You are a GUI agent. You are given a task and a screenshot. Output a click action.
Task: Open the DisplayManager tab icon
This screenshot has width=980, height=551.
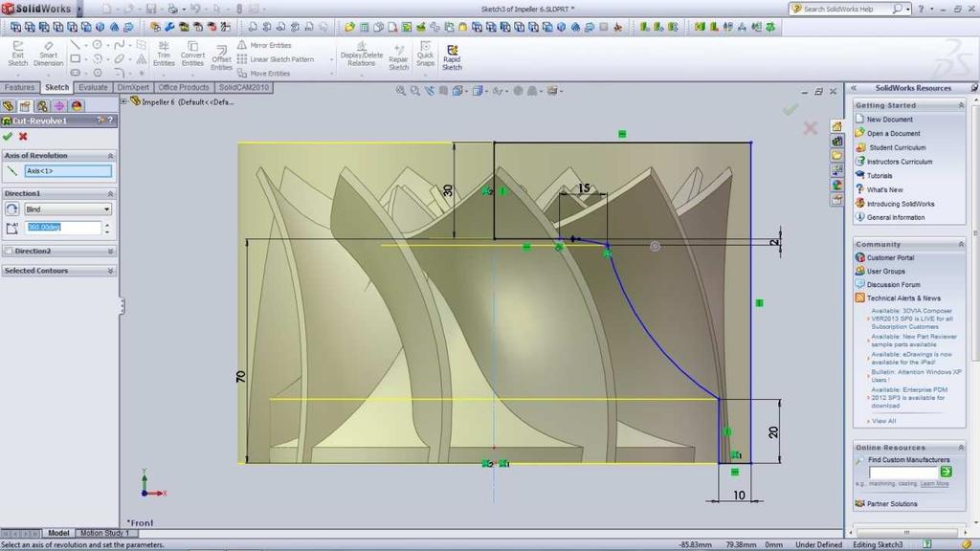click(x=77, y=105)
